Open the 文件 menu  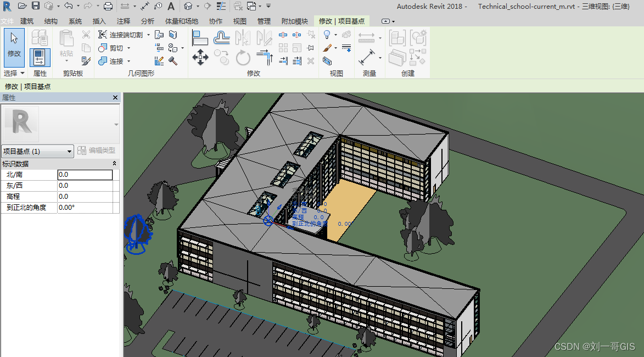pos(7,21)
